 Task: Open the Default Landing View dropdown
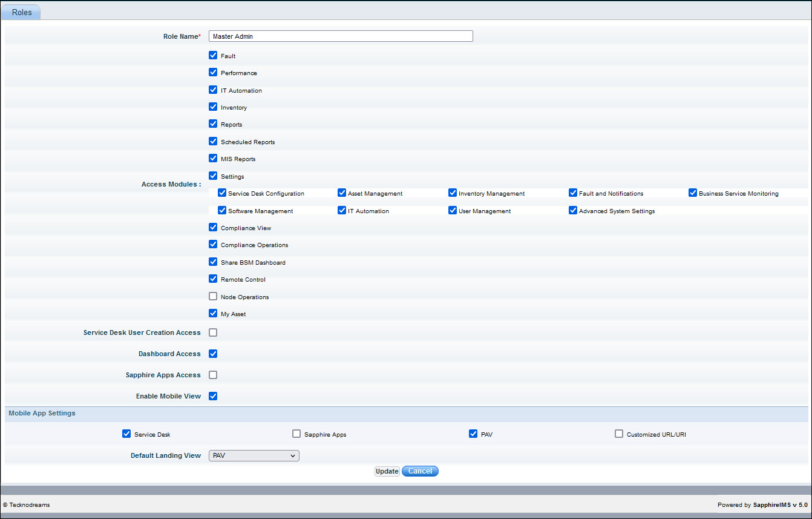point(254,455)
